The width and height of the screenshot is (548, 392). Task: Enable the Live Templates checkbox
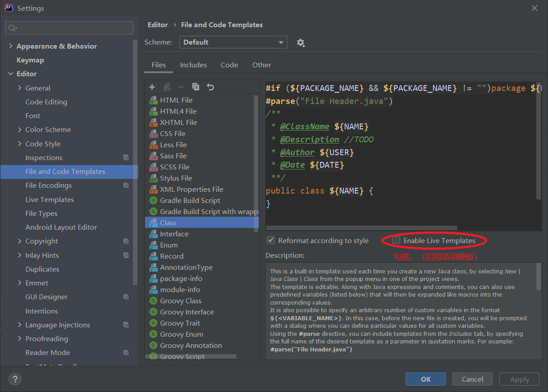(396, 240)
